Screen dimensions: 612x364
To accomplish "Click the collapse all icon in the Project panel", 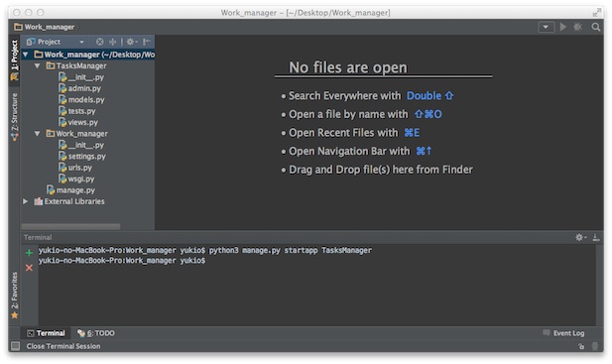I will 113,42.
